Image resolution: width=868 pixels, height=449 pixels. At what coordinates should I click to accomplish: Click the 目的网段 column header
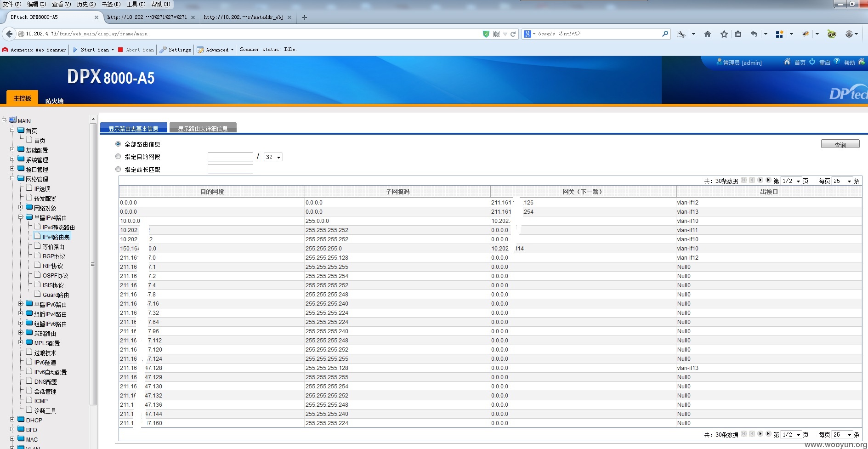(x=212, y=192)
